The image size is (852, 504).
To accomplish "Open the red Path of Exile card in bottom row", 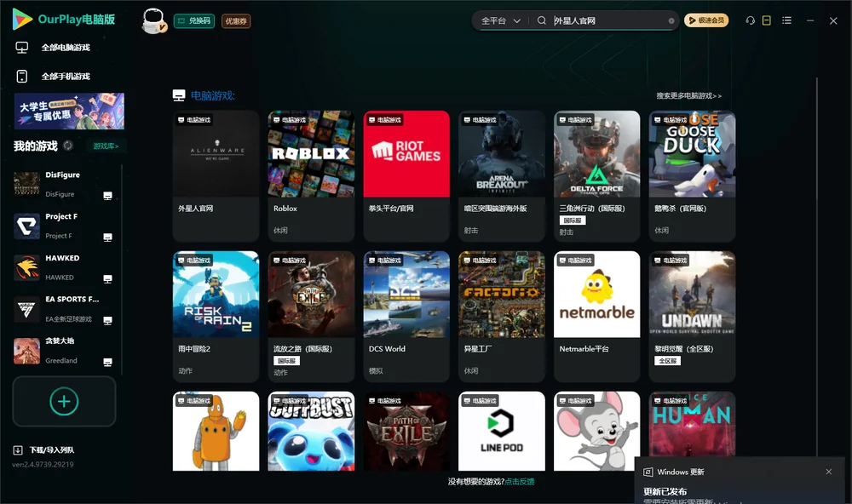I will pyautogui.click(x=406, y=432).
